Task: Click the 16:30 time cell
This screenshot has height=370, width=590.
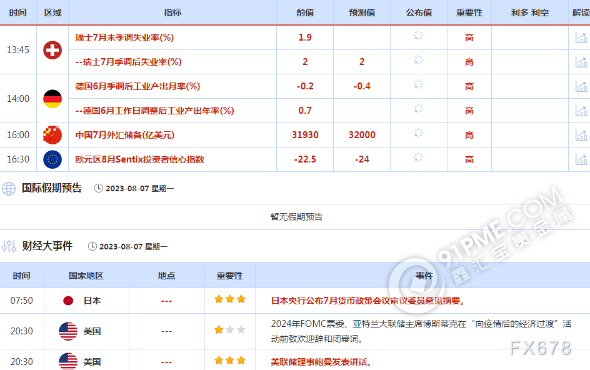Action: (x=18, y=159)
